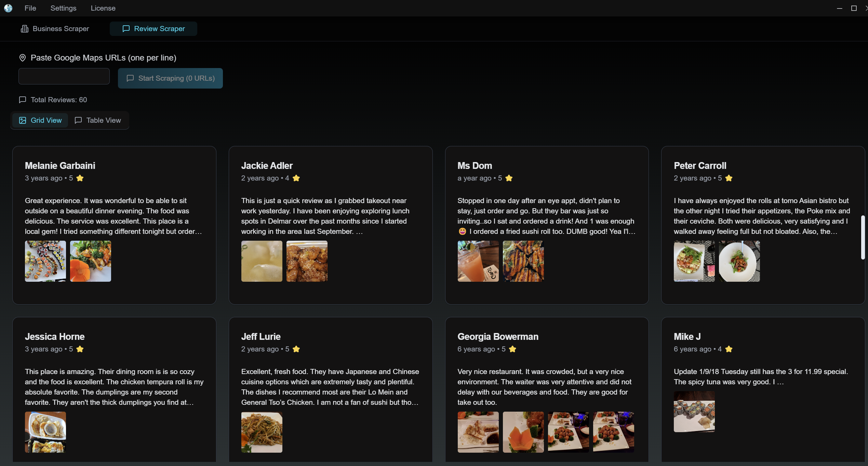Viewport: 868px width, 466px height.
Task: Click the chat bubble icon on Review Scraper tab
Action: click(126, 29)
